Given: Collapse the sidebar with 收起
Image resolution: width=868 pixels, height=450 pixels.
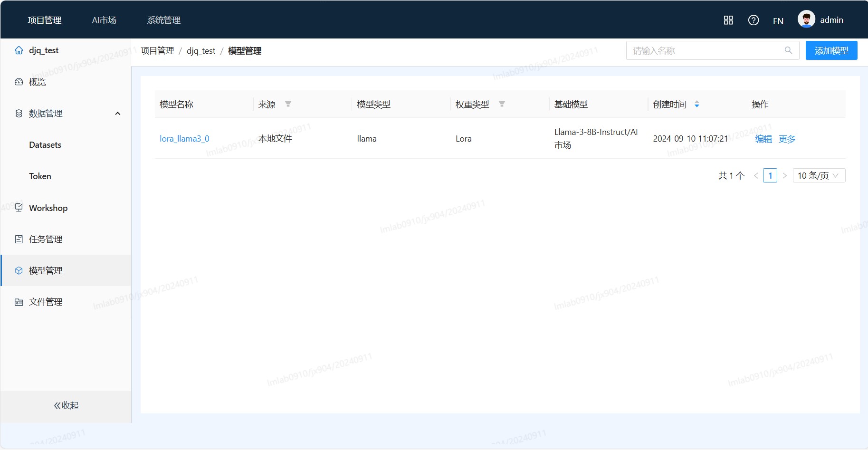Looking at the screenshot, I should point(66,405).
